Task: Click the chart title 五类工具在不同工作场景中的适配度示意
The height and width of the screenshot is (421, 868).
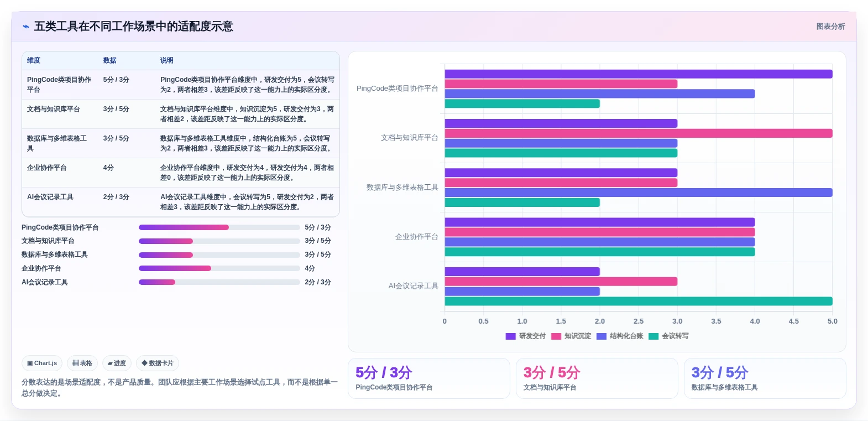Action: click(134, 27)
